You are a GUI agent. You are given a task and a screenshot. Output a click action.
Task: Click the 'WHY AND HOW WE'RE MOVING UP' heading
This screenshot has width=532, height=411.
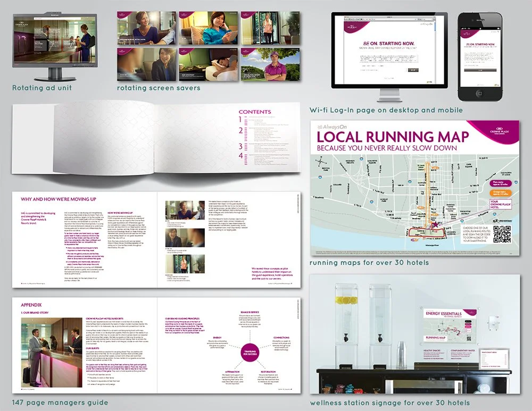pyautogui.click(x=59, y=199)
